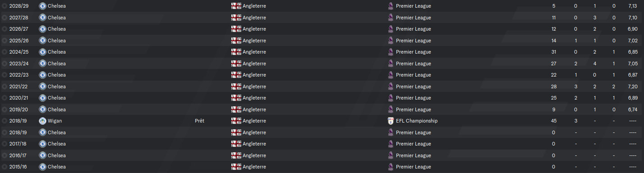This screenshot has height=173, width=644.
Task: Click the Premier League logo in the 2019/20 row
Action: point(391,109)
